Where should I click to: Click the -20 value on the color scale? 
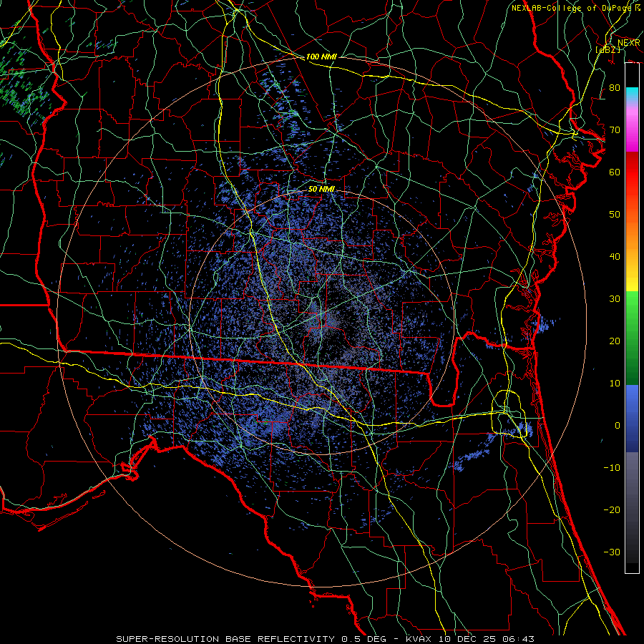pos(612,509)
